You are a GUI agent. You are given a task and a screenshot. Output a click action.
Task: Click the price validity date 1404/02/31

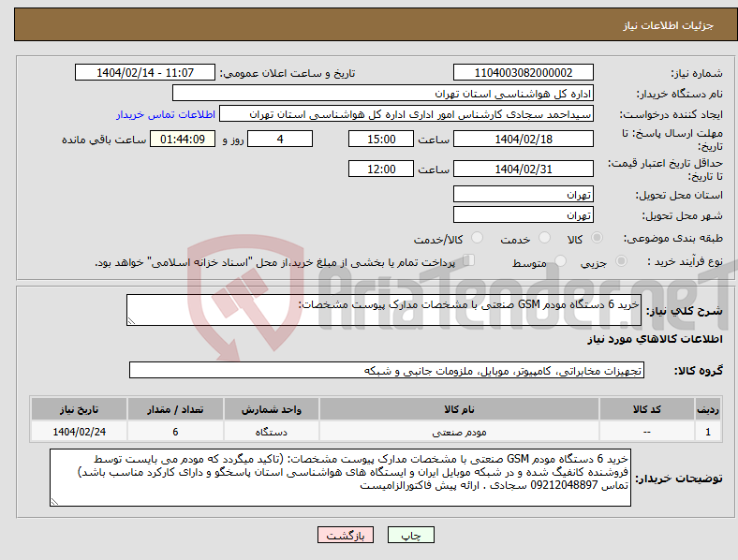tap(523, 169)
